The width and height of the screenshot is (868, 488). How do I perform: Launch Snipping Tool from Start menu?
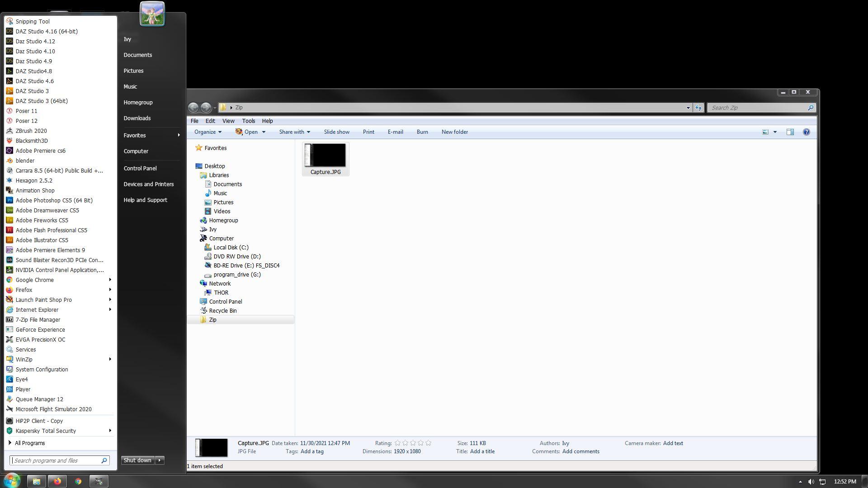point(32,21)
